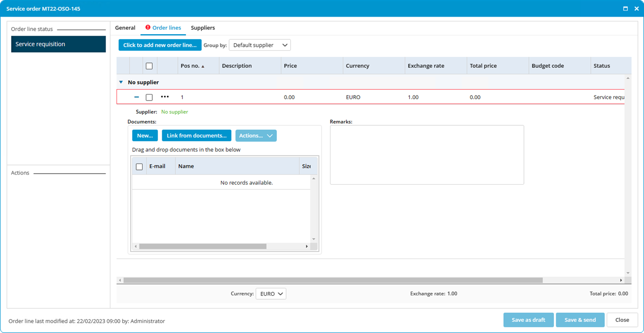Collapse the No supplier group
Viewport: 644px width, 333px height.
pos(121,82)
